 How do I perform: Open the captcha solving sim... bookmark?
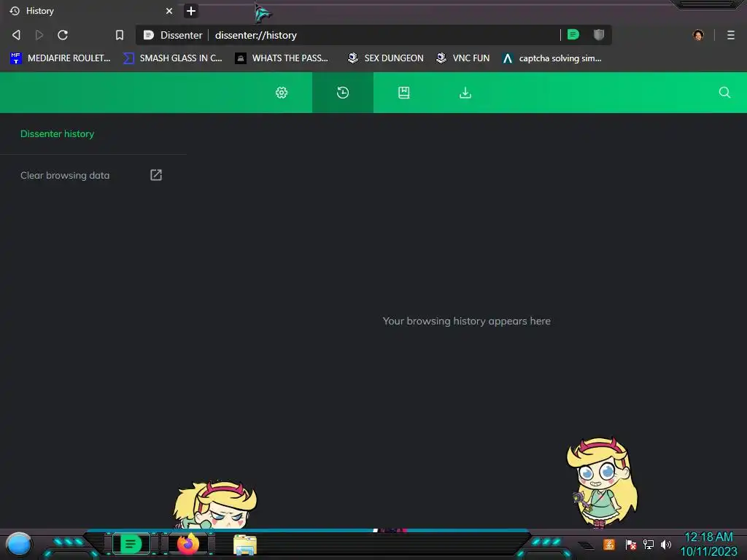coord(552,58)
